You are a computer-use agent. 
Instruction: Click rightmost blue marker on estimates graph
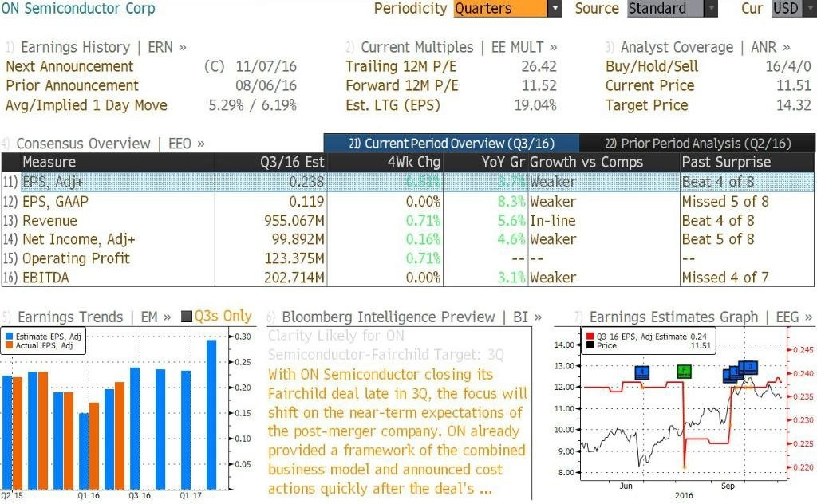coord(749,367)
